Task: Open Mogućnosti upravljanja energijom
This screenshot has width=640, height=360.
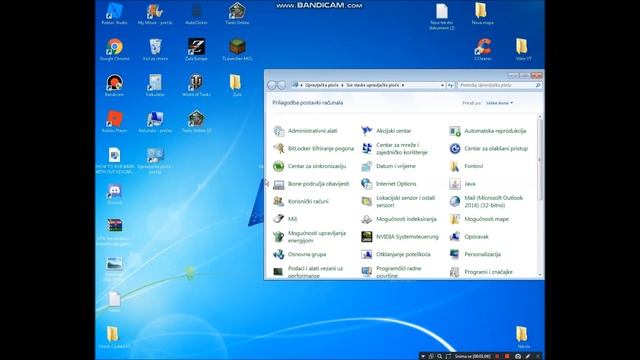Action: click(x=310, y=237)
